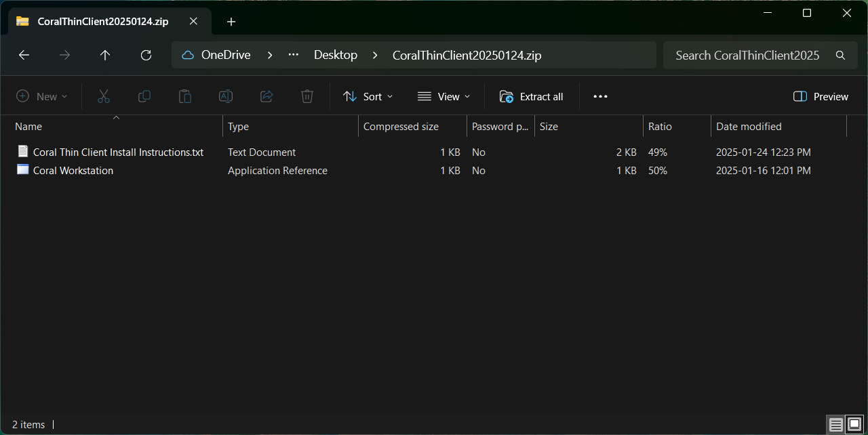Viewport: 868px width, 435px height.
Task: Minimize the File Explorer window
Action: pyautogui.click(x=767, y=13)
